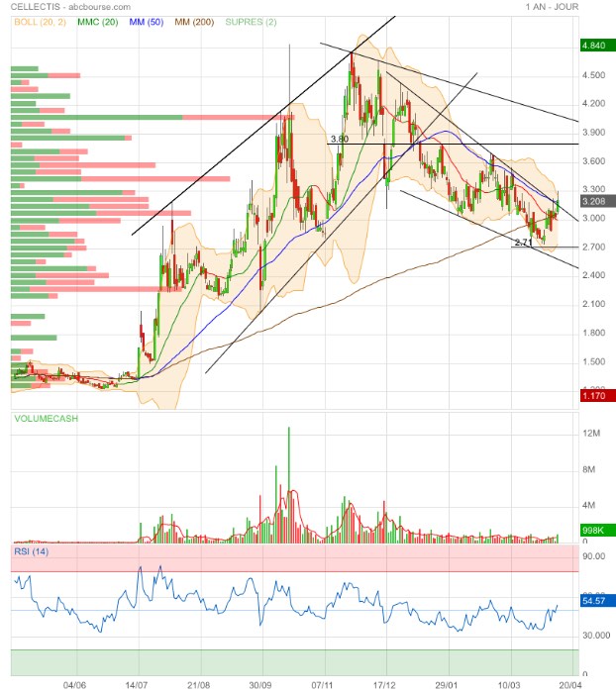Select the MMC (20) indicator label
This screenshot has width=616, height=693.
[98, 22]
